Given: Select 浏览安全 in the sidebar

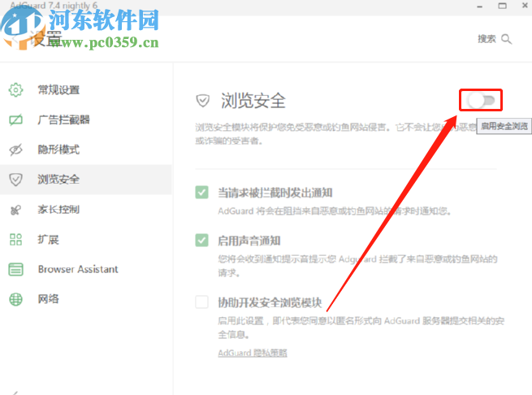Looking at the screenshot, I should pos(86,180).
